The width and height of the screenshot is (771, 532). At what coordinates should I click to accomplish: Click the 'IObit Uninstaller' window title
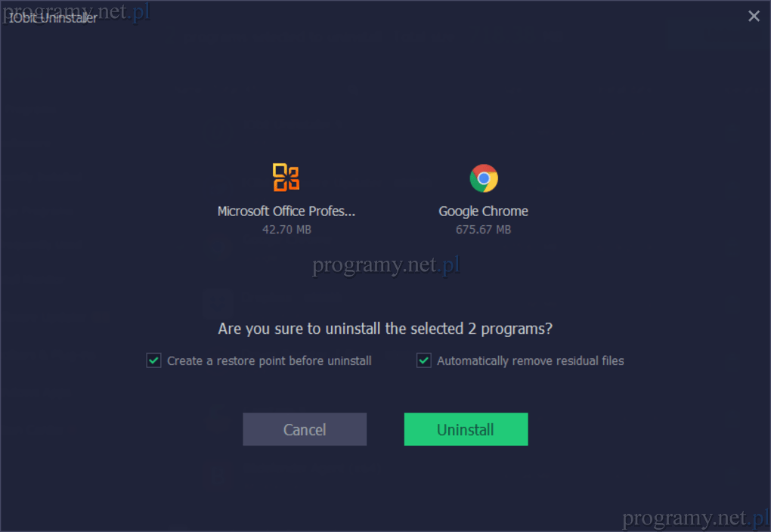[53, 18]
